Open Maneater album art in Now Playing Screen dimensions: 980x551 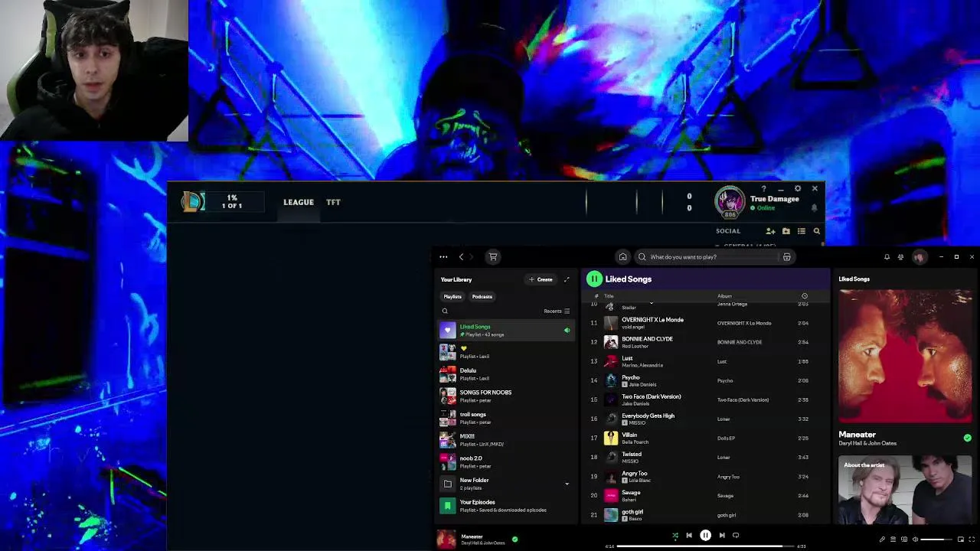click(905, 357)
